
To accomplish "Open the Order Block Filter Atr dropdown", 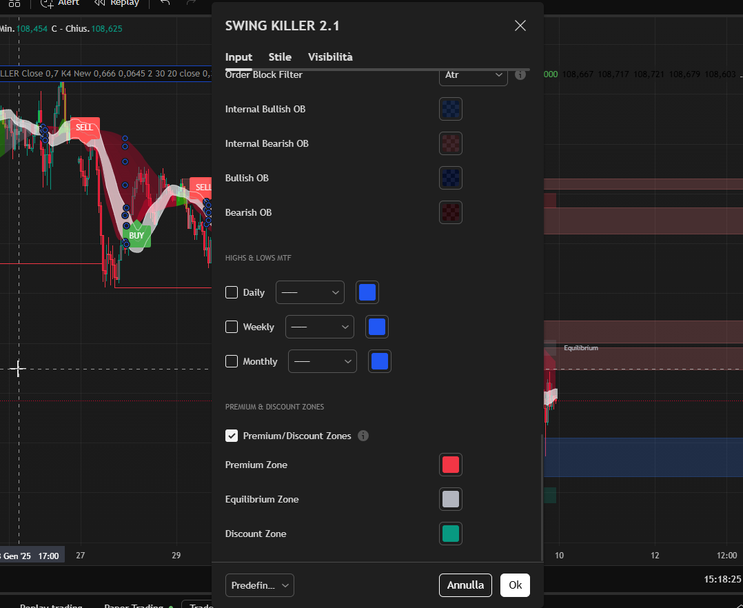I will tap(473, 75).
